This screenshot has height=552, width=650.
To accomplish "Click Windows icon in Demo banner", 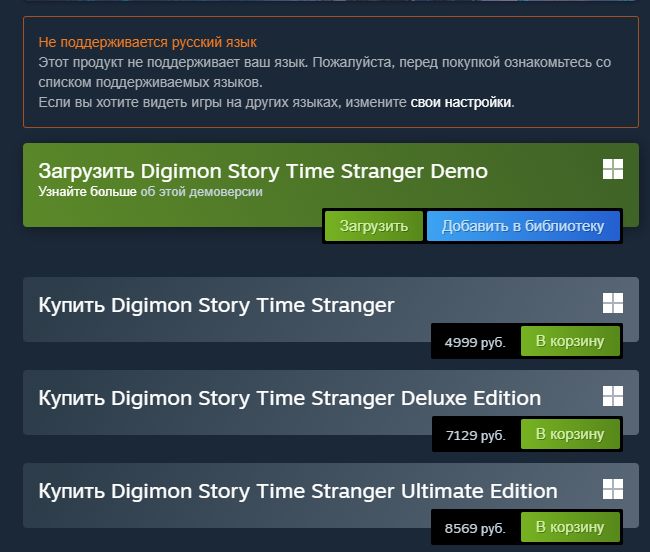I will coord(613,169).
